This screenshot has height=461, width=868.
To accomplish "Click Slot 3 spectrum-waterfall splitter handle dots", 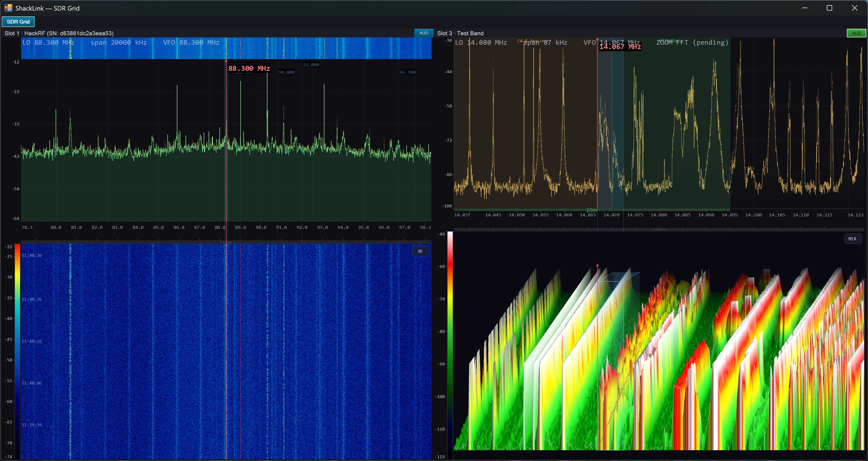I will [x=659, y=230].
